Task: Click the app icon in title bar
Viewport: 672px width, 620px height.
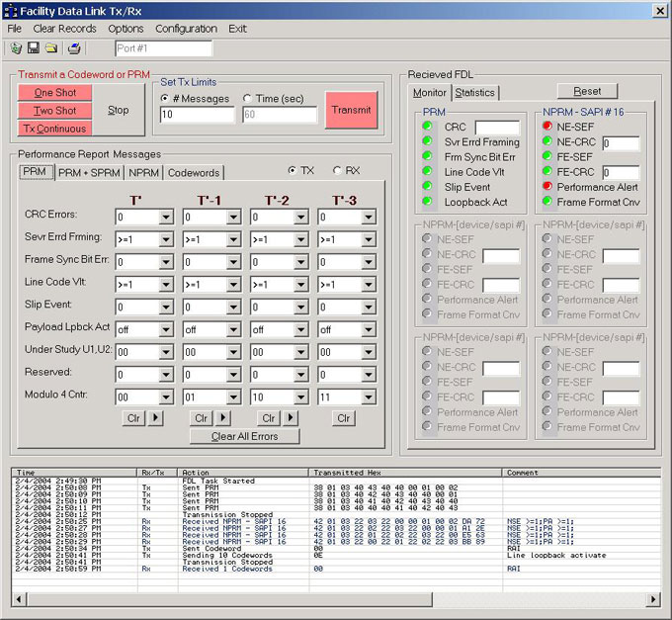Action: pos(10,11)
